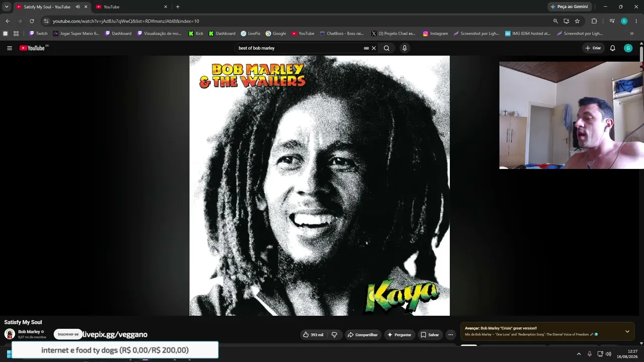Open the Compartilhar share dialog
Screen dimensions: 644x362
[x=363, y=335]
